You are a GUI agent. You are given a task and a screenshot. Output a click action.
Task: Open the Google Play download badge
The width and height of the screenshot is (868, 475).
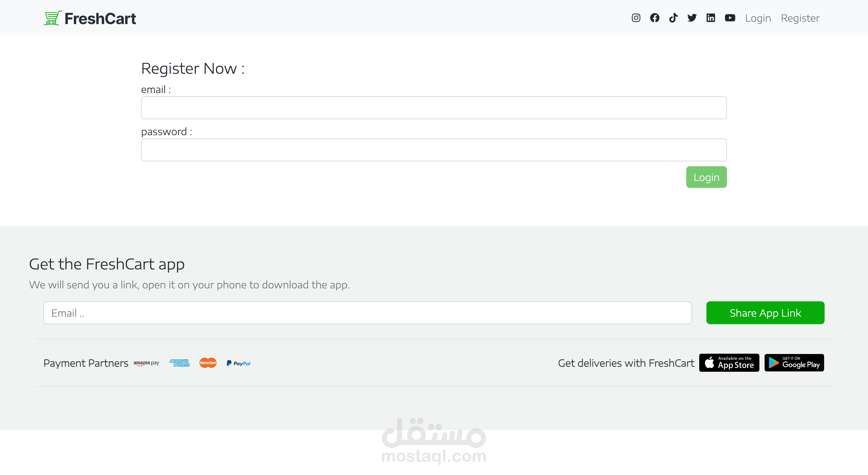[x=794, y=362]
